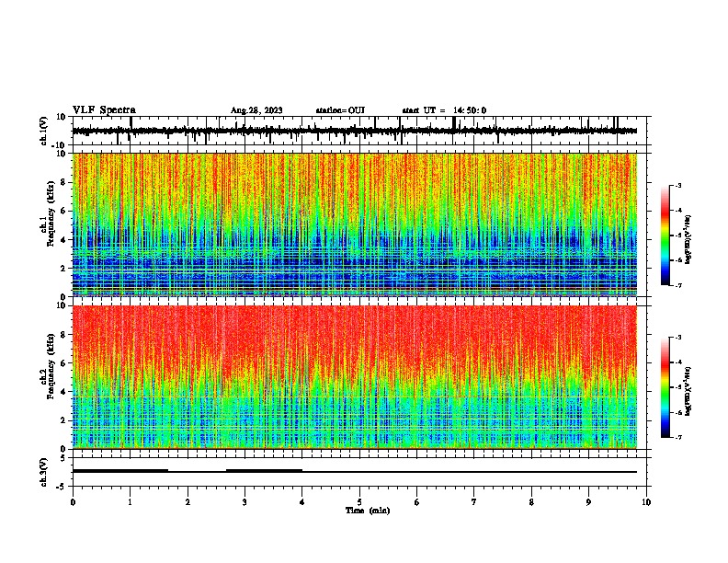Image resolution: width=728 pixels, height=563 pixels.
Task: Click the thick ch.3 segment near minute 3
Action: tap(264, 471)
